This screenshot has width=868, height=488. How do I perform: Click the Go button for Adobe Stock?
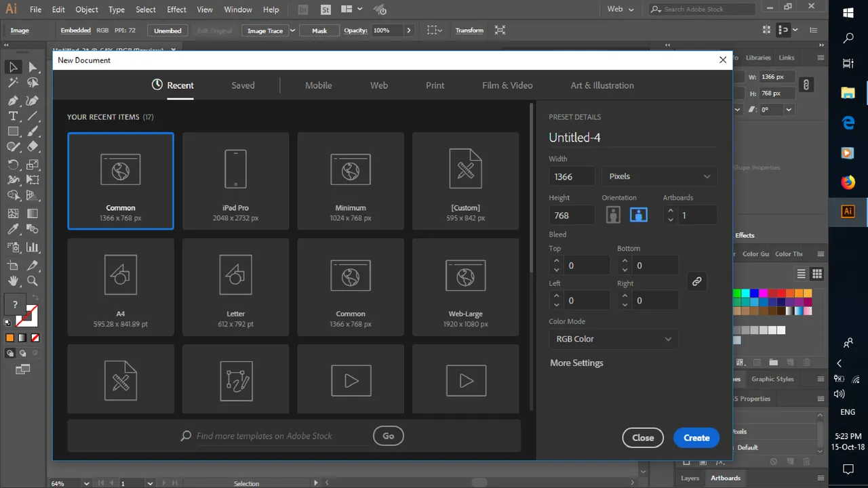389,436
